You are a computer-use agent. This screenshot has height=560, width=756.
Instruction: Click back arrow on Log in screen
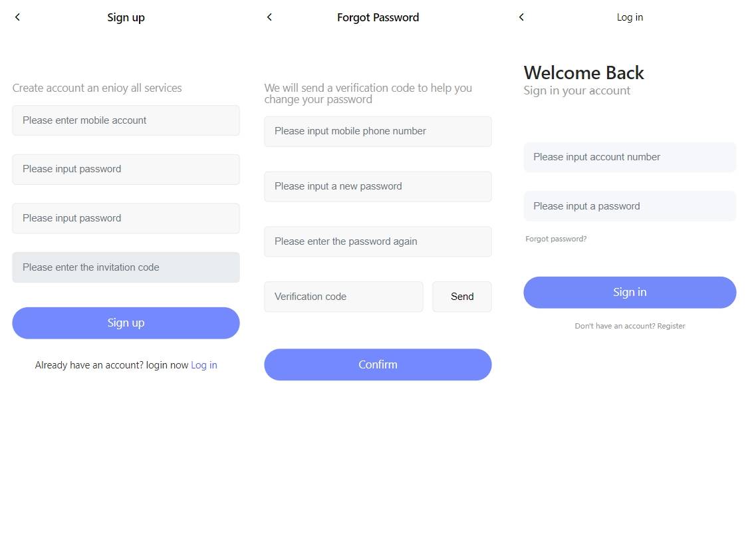point(521,17)
